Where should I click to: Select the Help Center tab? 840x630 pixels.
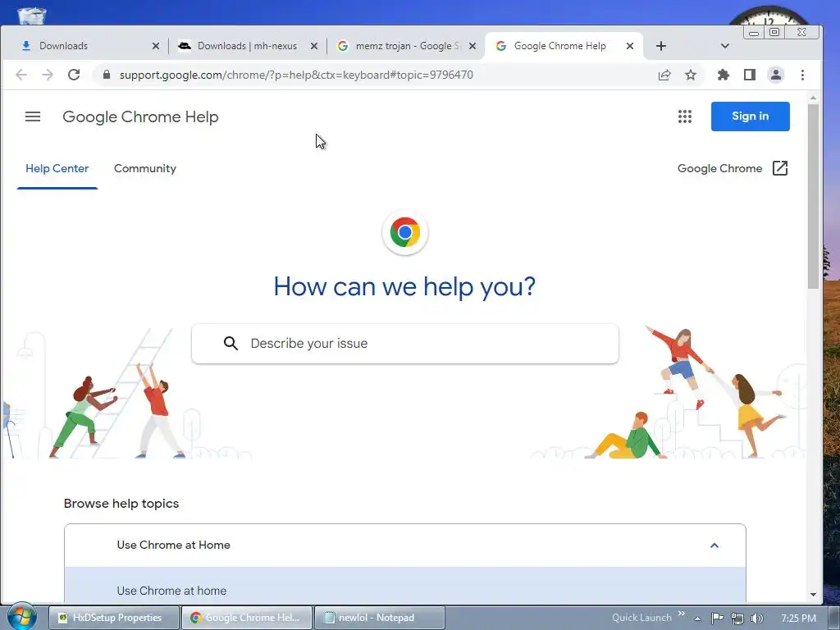click(x=57, y=169)
